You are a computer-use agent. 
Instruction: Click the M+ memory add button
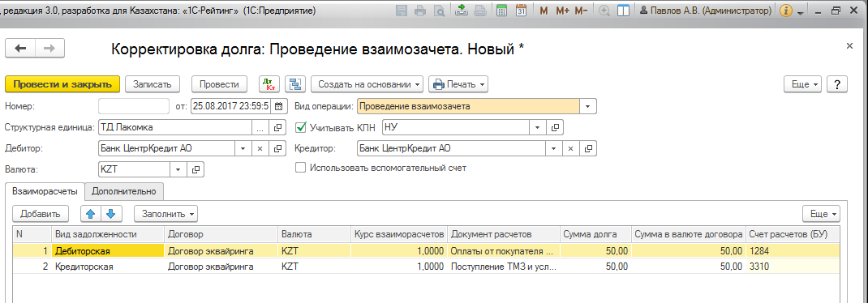coord(562,11)
